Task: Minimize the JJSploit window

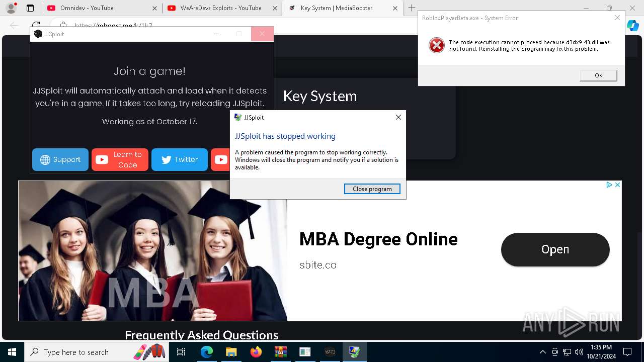Action: pos(216,34)
